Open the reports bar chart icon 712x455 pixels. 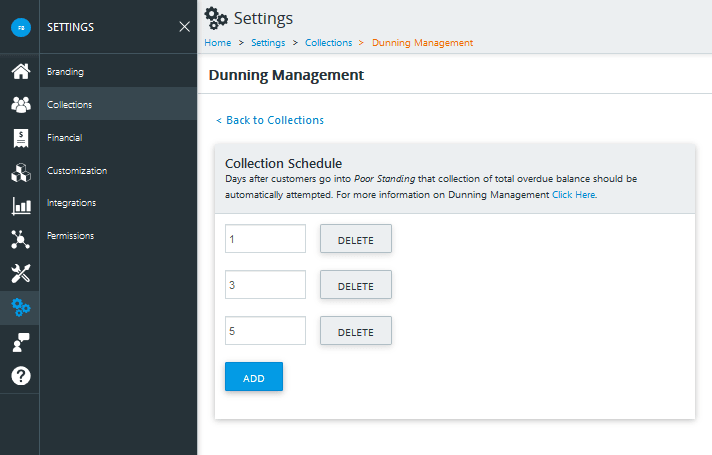[20, 206]
